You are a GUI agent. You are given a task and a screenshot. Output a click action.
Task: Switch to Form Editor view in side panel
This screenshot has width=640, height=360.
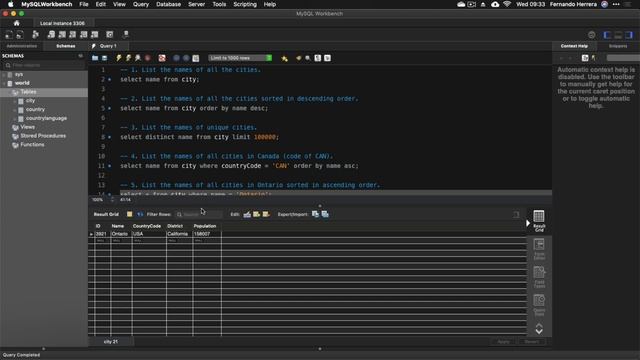(x=539, y=249)
